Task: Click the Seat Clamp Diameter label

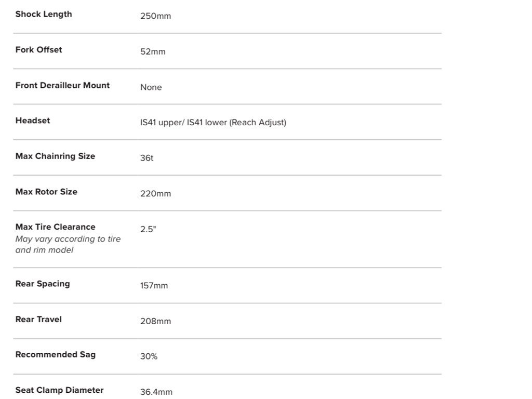Action: [x=59, y=390]
